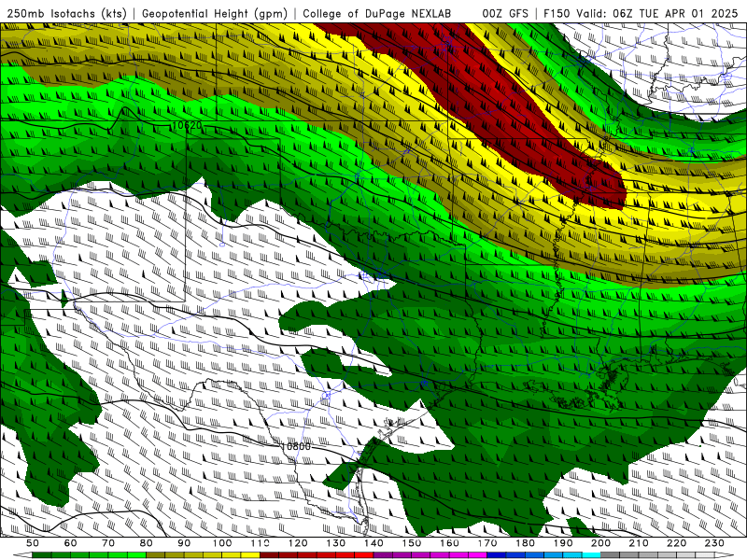Click the 170 knot scale label
The width and height of the screenshot is (747, 560).
point(487,543)
